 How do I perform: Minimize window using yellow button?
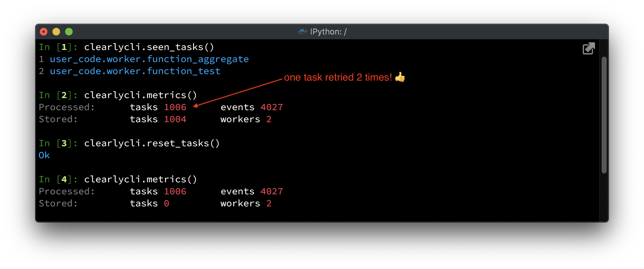pyautogui.click(x=56, y=32)
